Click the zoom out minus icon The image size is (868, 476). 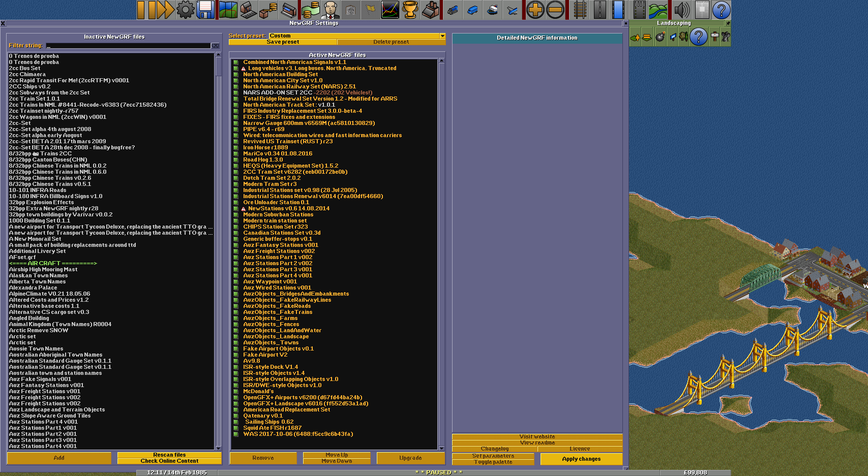tap(555, 10)
